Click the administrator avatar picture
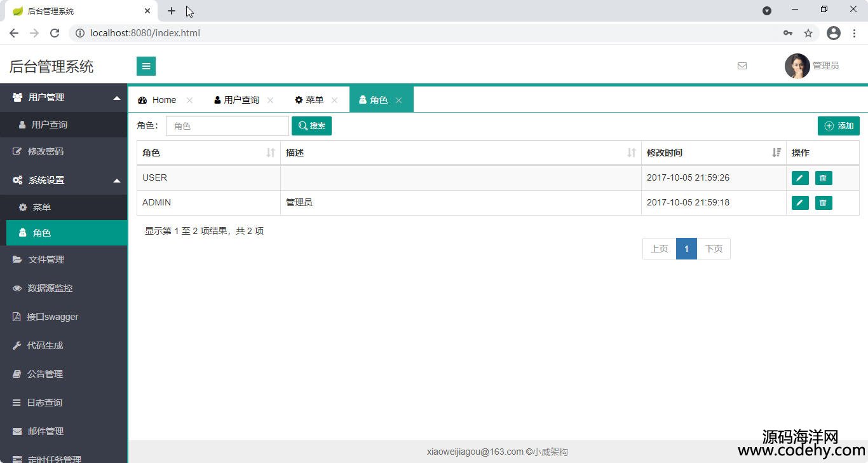The image size is (868, 463). click(797, 66)
